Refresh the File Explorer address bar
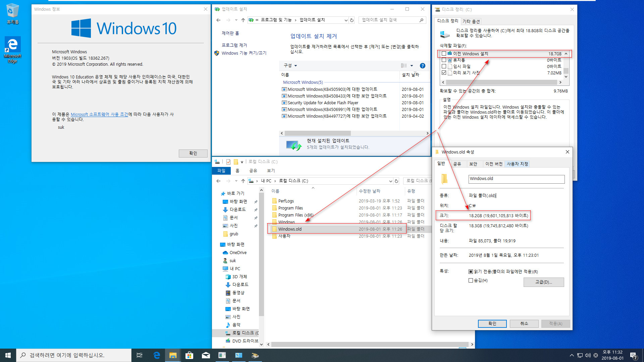The image size is (644, 362). coord(396,181)
